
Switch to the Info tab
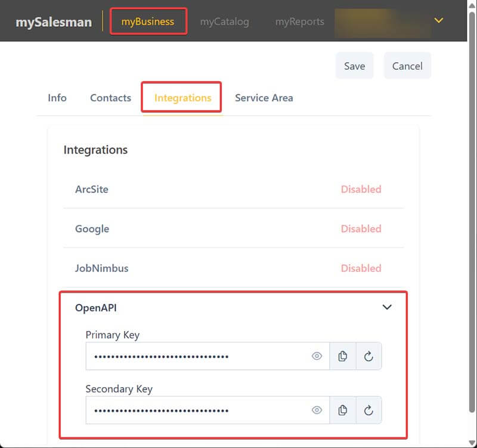click(x=57, y=98)
